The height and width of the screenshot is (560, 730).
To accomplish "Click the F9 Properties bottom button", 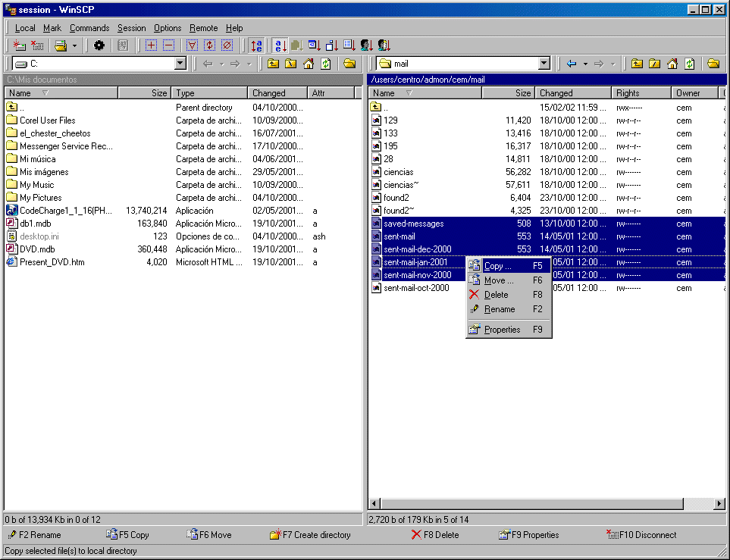I will (x=528, y=535).
